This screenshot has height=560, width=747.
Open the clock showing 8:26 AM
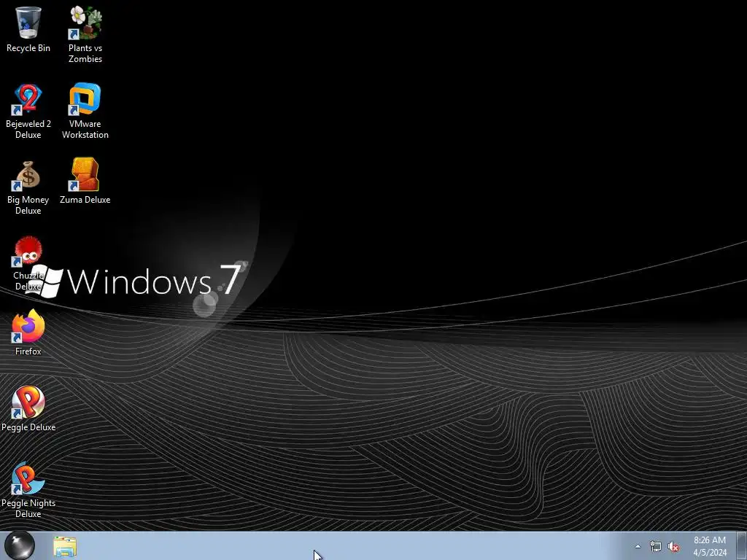710,546
